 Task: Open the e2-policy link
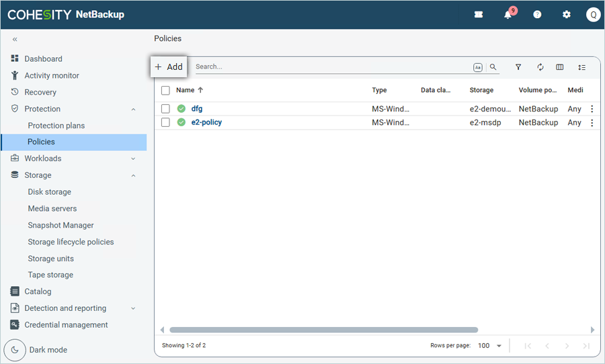point(206,122)
